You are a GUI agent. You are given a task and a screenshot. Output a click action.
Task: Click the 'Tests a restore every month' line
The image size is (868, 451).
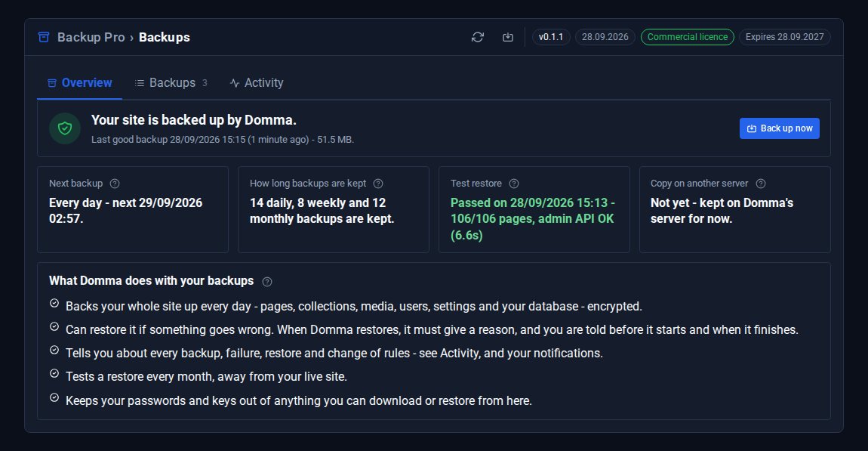pos(206,376)
